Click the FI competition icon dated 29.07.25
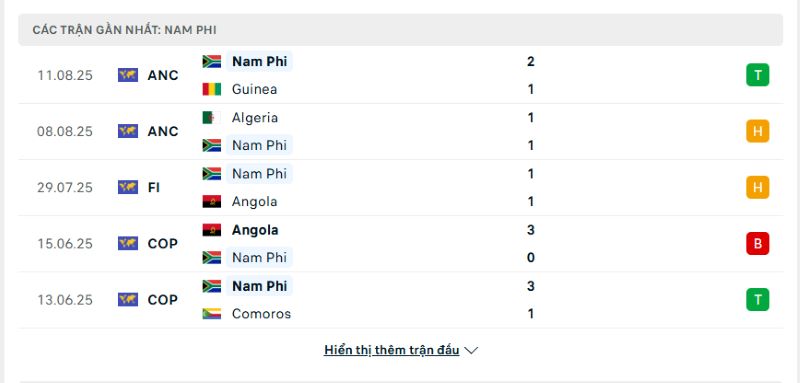Image resolution: width=800 pixels, height=383 pixels. 128,187
